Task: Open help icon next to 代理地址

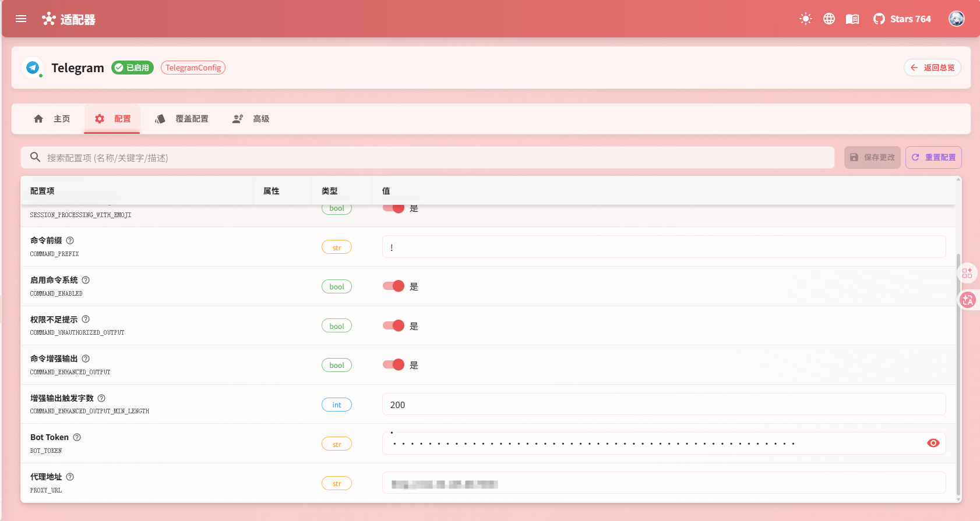Action: 70,477
